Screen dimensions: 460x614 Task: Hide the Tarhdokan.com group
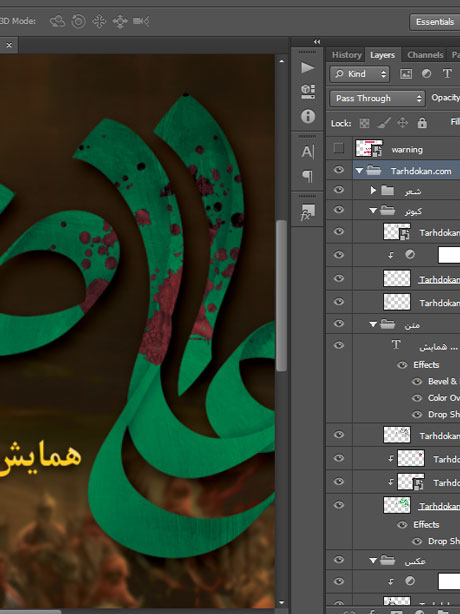pos(339,170)
